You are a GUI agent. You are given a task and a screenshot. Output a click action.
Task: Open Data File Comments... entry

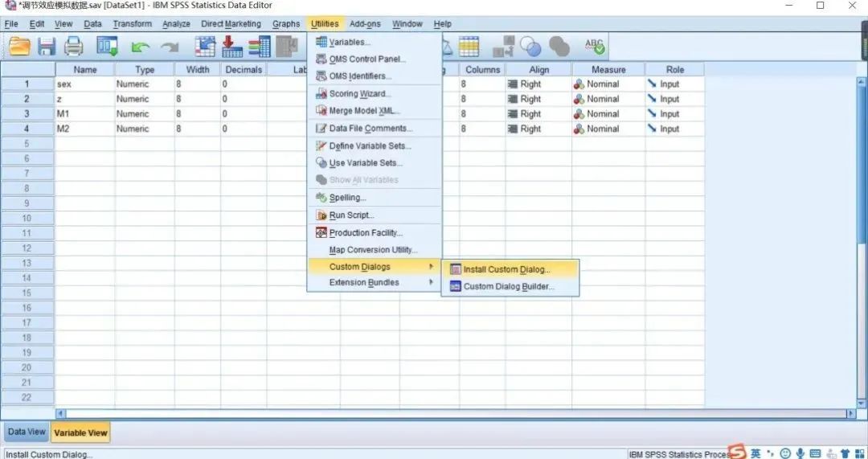tap(375, 129)
